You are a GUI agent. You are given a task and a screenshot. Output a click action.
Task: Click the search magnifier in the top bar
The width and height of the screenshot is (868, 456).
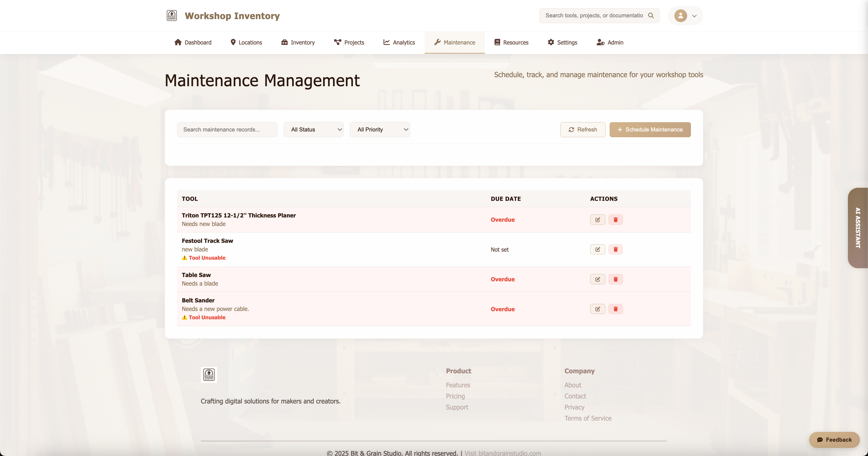click(x=651, y=15)
